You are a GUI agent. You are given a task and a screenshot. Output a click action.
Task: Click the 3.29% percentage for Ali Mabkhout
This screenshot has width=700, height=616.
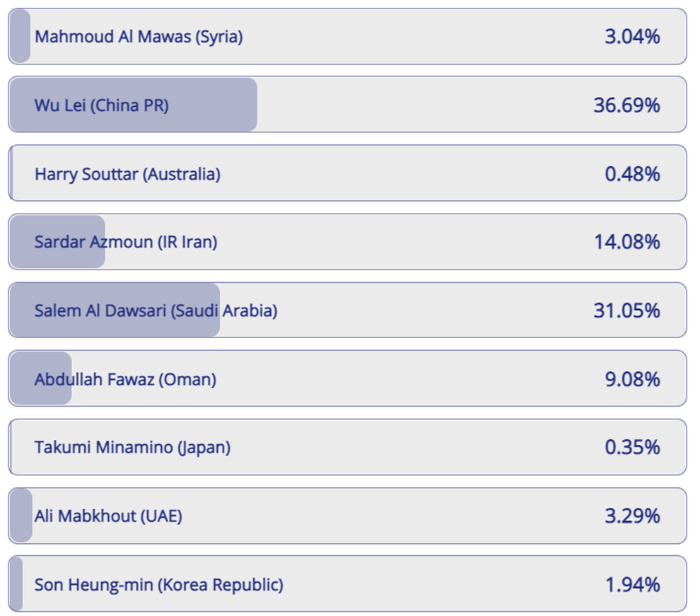tap(632, 516)
